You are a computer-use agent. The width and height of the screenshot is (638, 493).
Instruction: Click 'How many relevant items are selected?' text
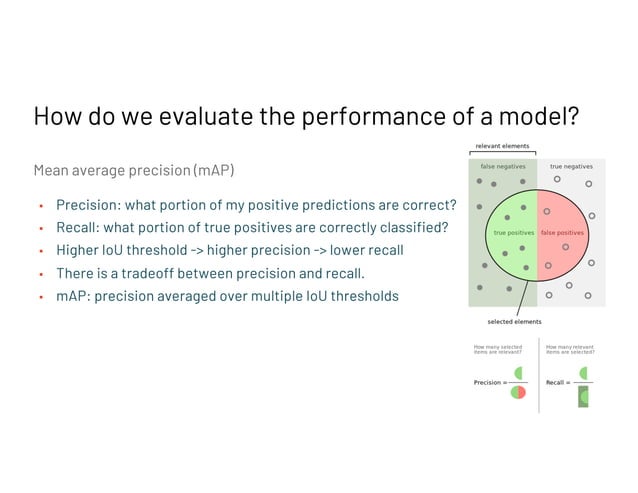570,349
